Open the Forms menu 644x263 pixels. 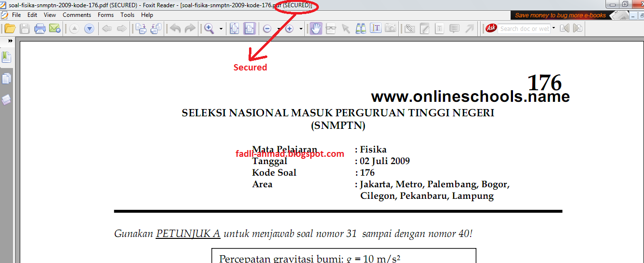click(105, 15)
